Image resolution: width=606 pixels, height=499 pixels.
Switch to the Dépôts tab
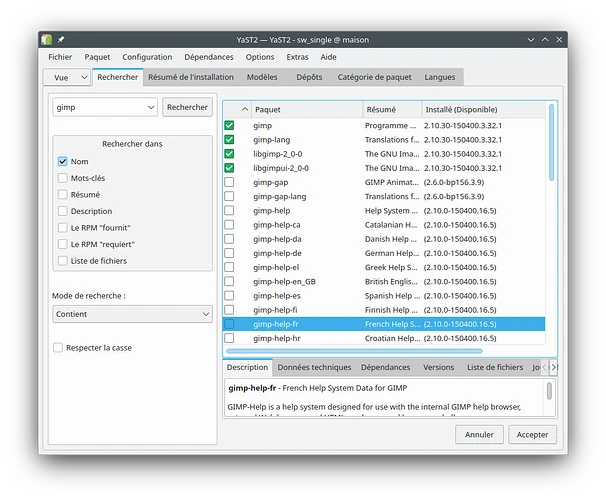pyautogui.click(x=309, y=77)
